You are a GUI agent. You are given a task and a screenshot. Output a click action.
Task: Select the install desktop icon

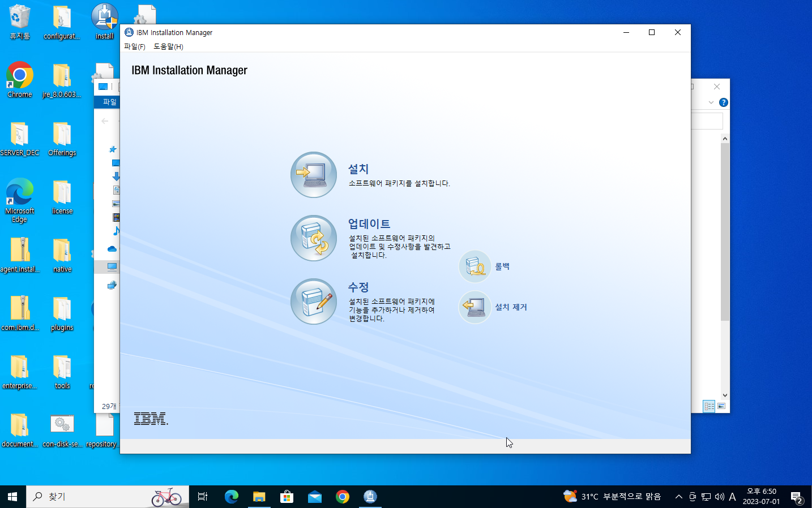(104, 22)
